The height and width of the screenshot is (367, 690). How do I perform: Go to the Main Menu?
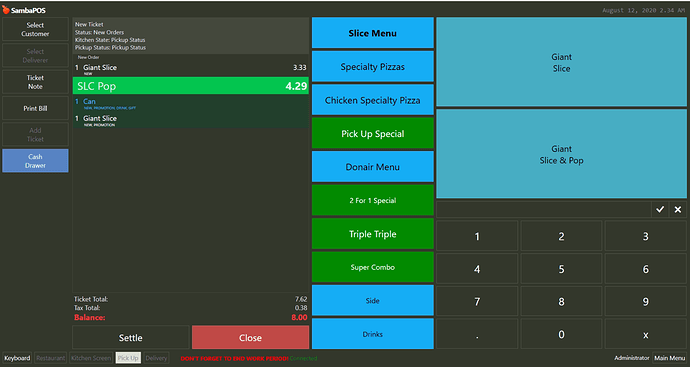pos(669,358)
